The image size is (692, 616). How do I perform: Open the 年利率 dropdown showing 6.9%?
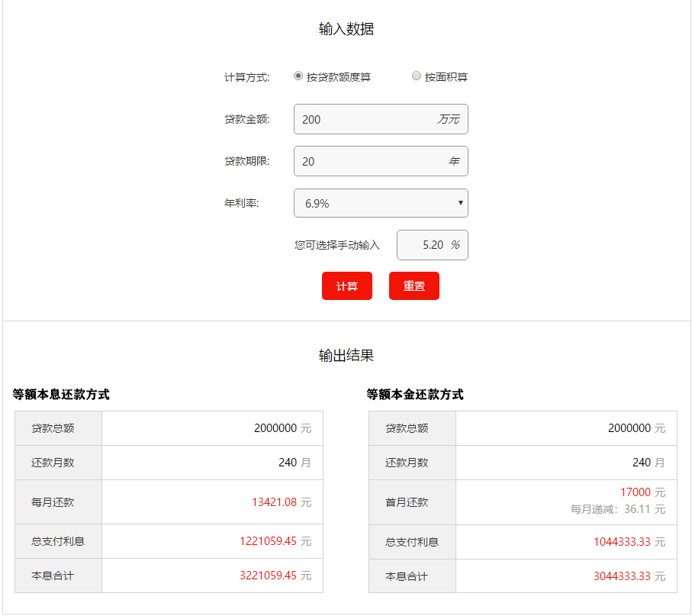(381, 203)
